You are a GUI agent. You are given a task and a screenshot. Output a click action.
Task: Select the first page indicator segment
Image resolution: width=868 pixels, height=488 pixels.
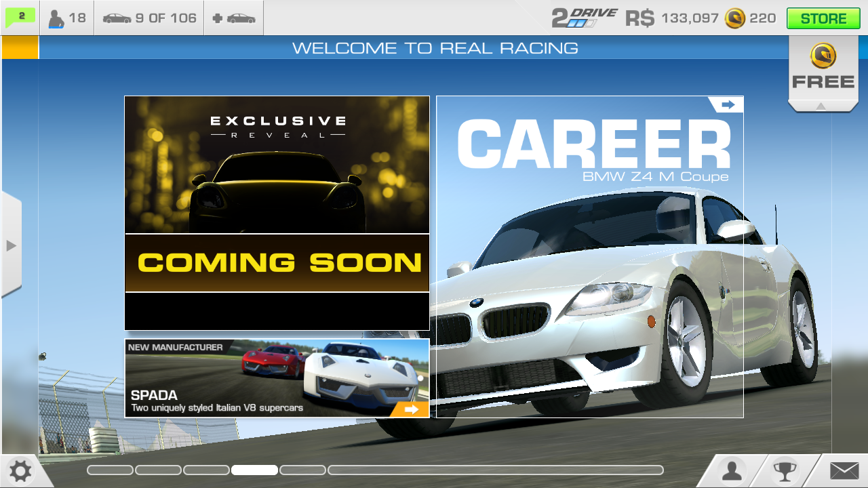point(110,470)
